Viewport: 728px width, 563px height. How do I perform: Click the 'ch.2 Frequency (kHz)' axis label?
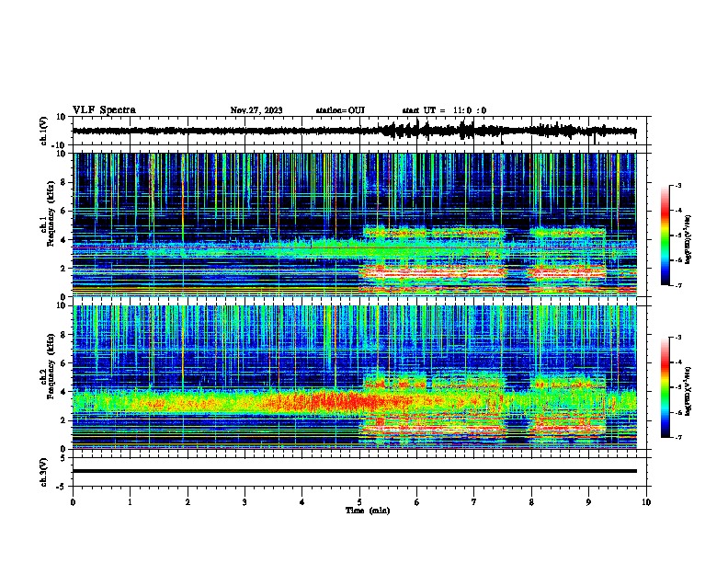coord(47,366)
